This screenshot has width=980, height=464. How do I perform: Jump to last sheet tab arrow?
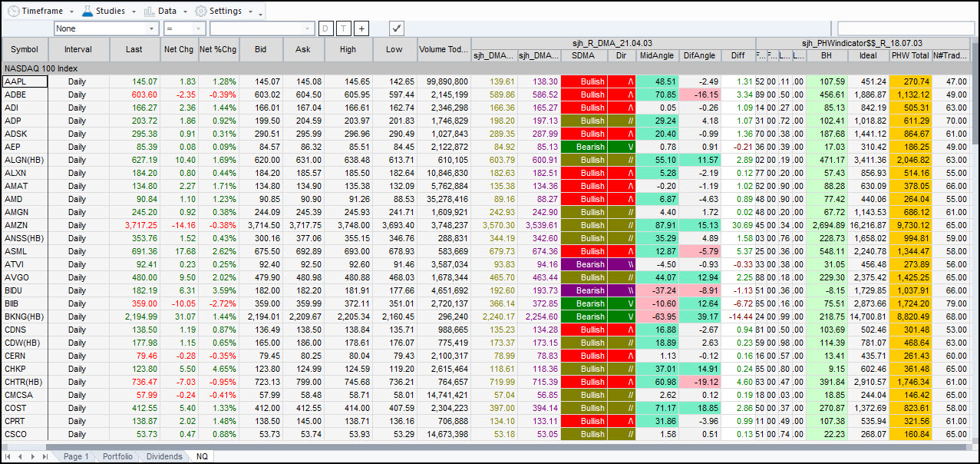[x=45, y=456]
